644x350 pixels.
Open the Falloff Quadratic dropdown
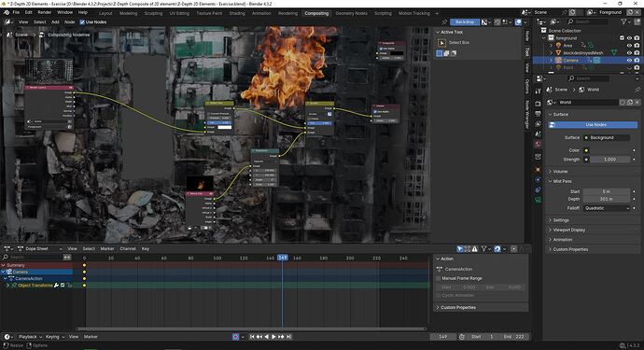[x=607, y=208]
